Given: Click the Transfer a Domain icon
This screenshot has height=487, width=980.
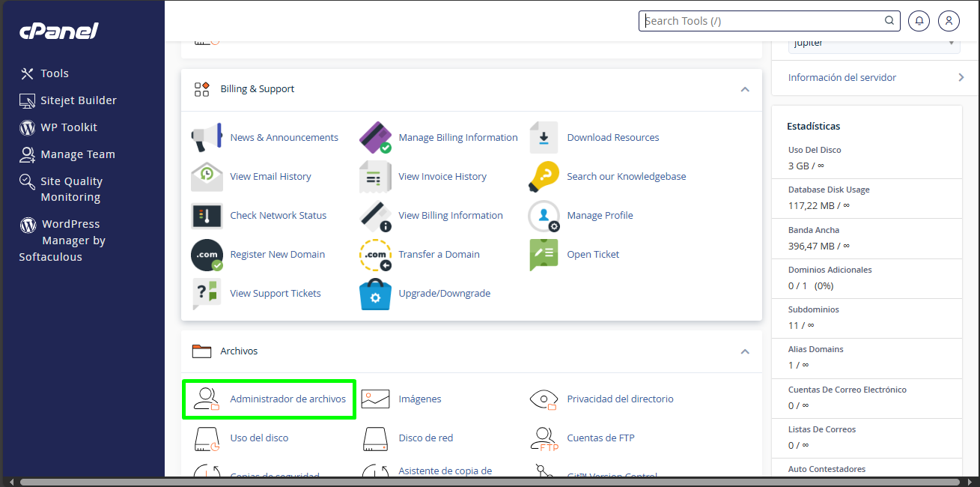Looking at the screenshot, I should (374, 254).
